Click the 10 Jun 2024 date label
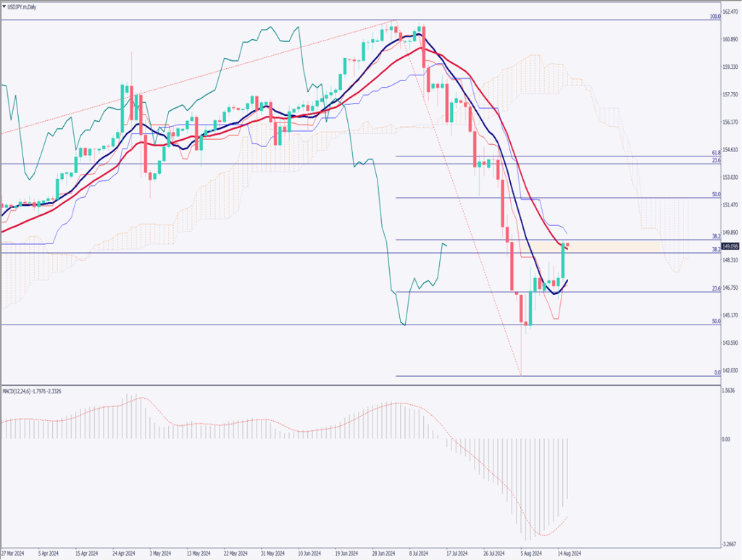Viewport: 742px width, 560px height. point(309,553)
